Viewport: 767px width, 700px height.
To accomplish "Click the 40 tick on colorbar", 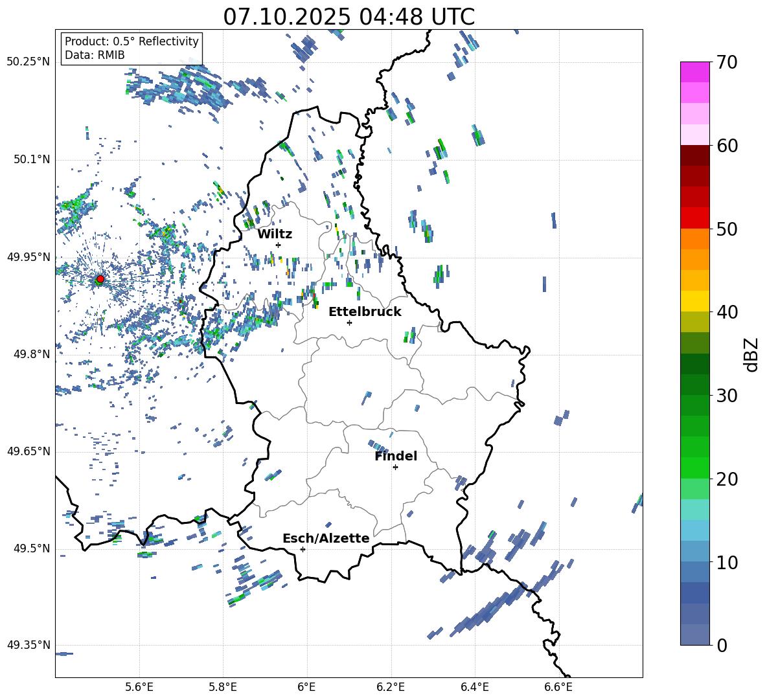I will [727, 312].
